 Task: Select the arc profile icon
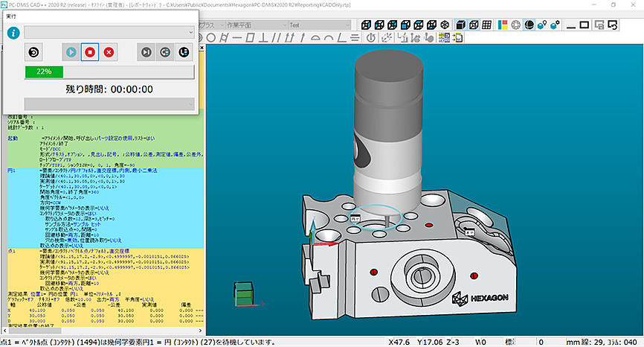click(x=329, y=38)
